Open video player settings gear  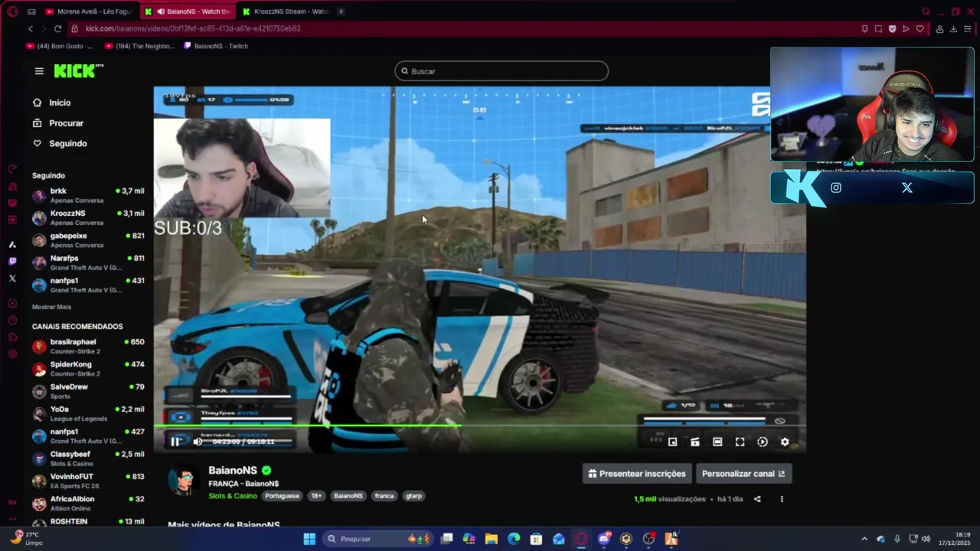coord(785,442)
